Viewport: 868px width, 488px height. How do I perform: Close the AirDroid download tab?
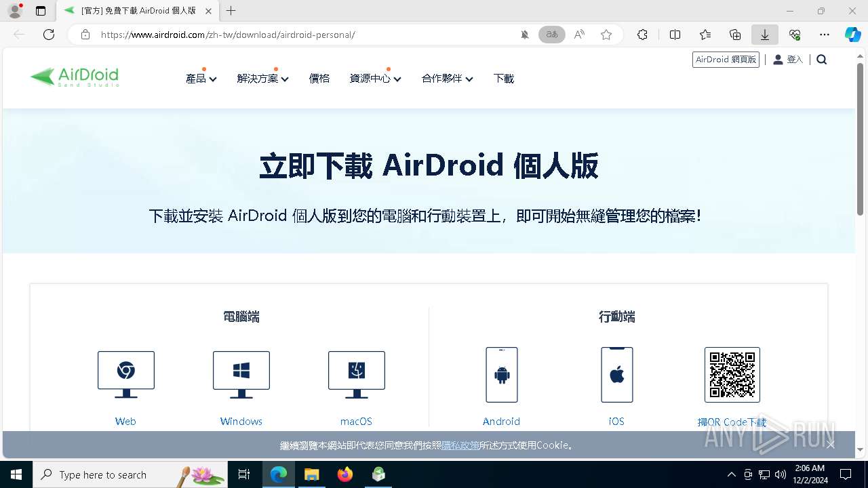[208, 11]
